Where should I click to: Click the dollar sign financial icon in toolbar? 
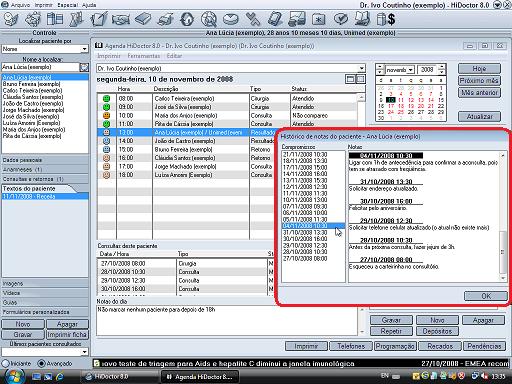[386, 19]
